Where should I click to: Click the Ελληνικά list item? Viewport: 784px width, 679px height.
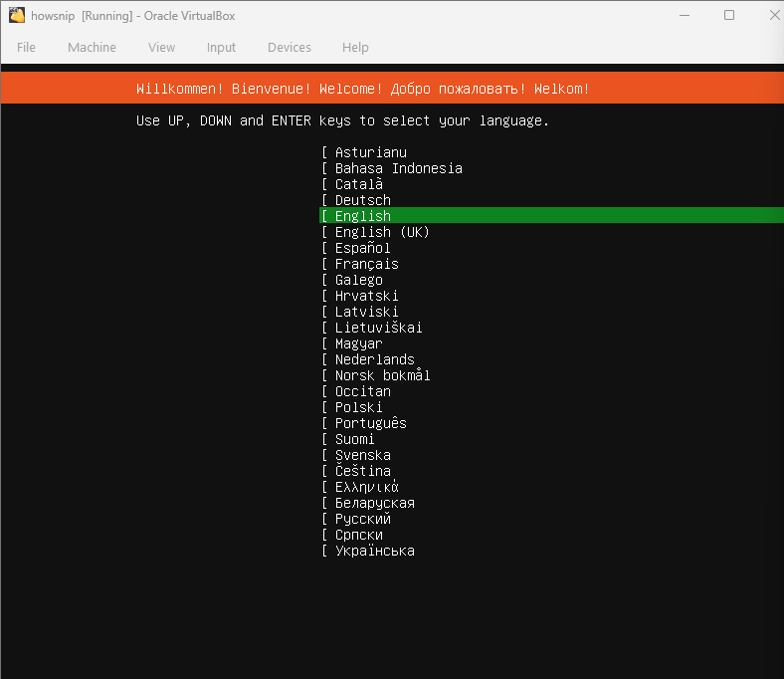(367, 487)
